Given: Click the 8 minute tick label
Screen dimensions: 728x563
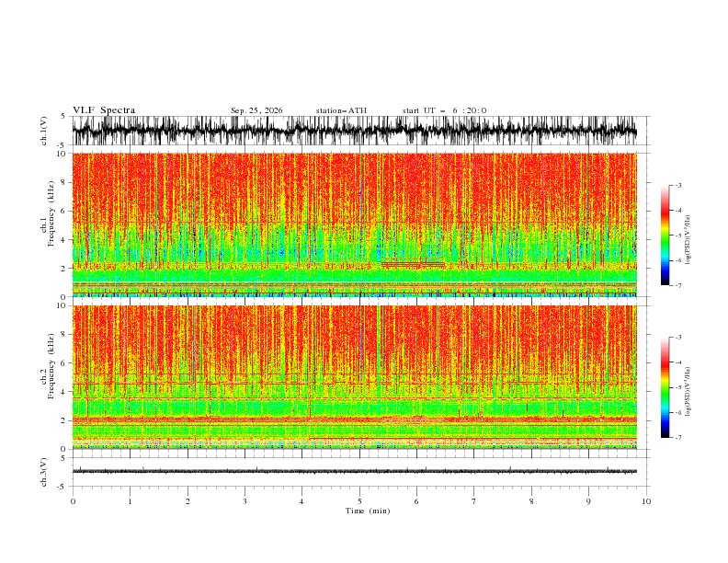Looking at the screenshot, I should 531,501.
